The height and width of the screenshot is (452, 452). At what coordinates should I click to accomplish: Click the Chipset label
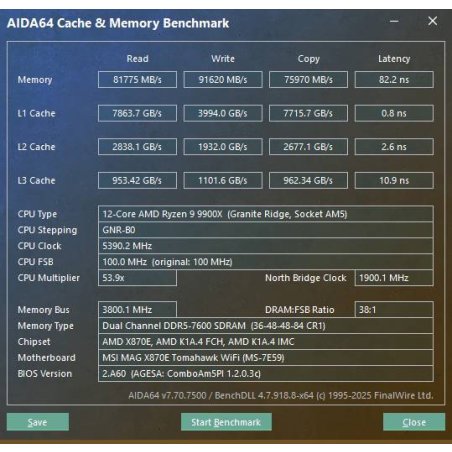[34, 342]
